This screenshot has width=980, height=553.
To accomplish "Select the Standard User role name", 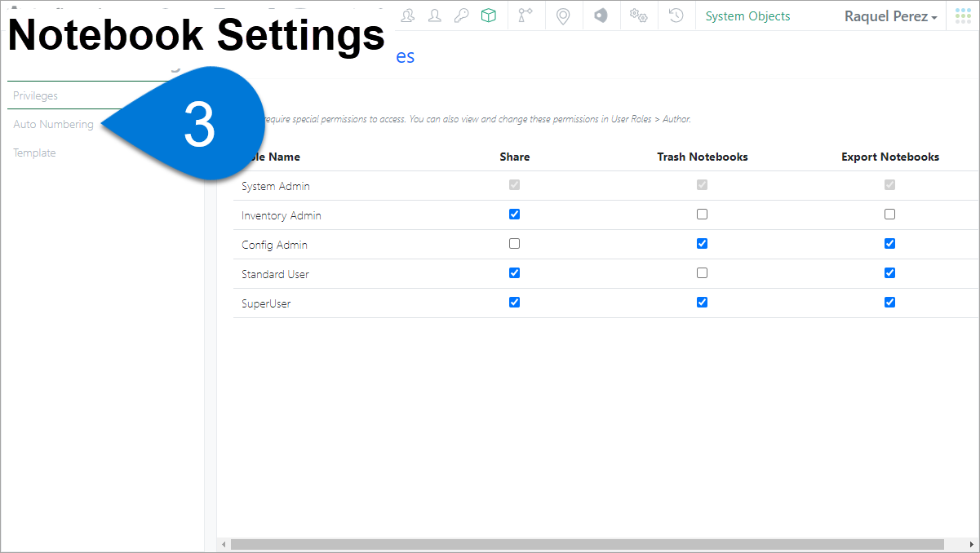I will (x=275, y=274).
